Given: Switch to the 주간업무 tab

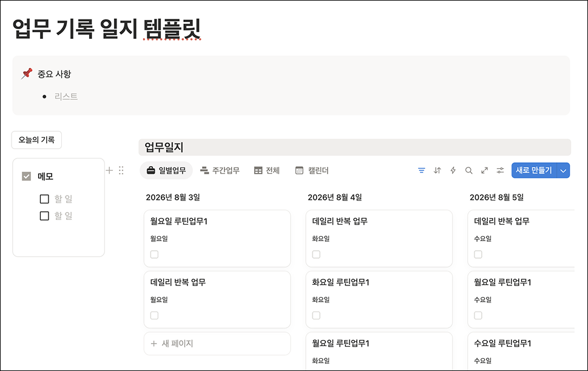Looking at the screenshot, I should (220, 170).
